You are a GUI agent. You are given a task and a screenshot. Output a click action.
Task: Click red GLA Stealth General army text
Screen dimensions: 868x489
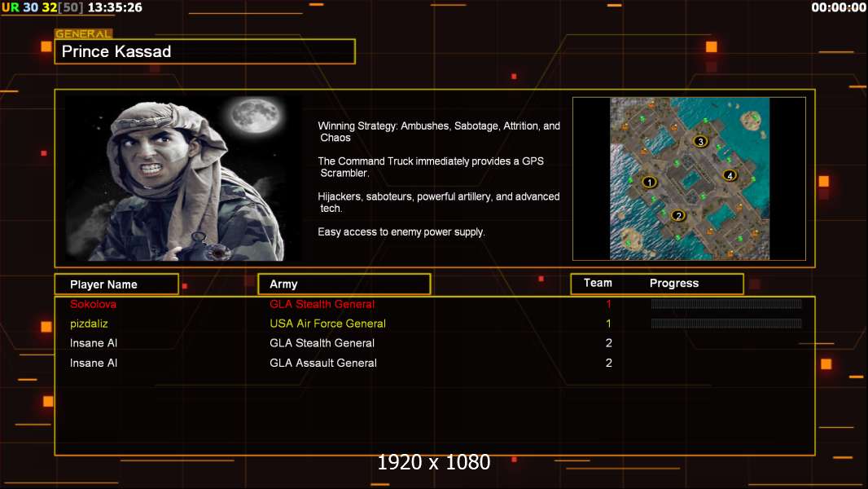pyautogui.click(x=322, y=304)
